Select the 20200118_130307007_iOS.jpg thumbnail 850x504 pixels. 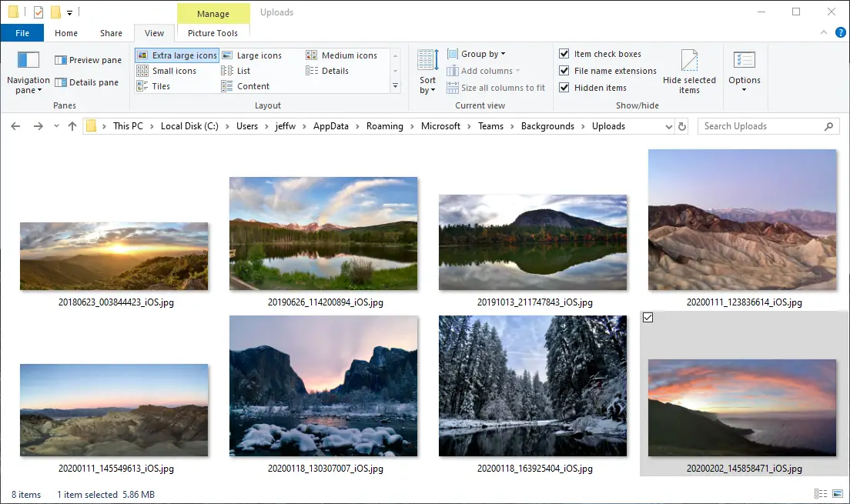click(323, 386)
